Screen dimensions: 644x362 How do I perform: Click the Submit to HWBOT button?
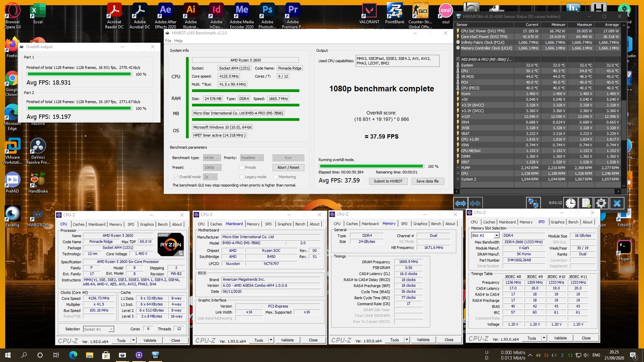coord(388,181)
